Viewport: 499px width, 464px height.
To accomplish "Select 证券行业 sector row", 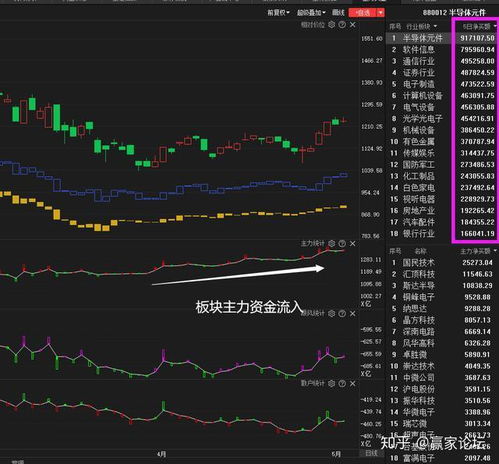I will pos(442,73).
